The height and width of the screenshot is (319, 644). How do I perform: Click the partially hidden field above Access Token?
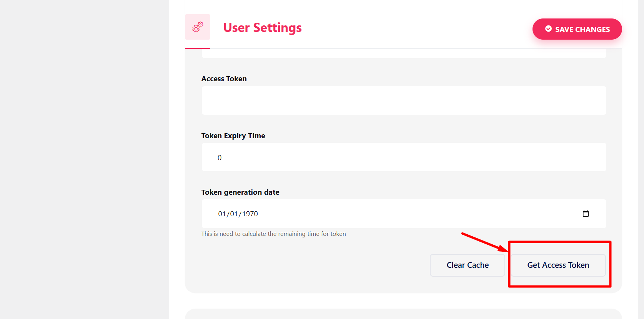point(404,54)
